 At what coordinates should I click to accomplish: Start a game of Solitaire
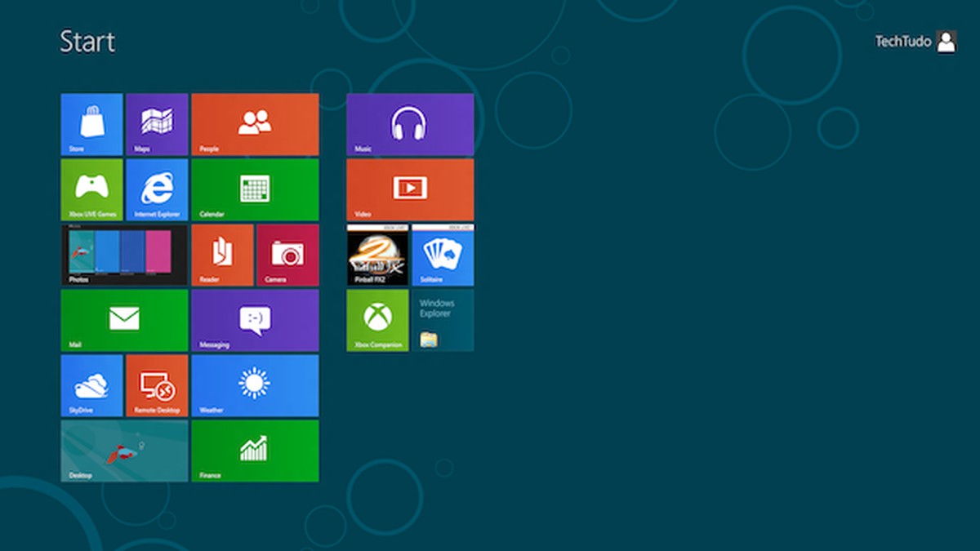(443, 255)
